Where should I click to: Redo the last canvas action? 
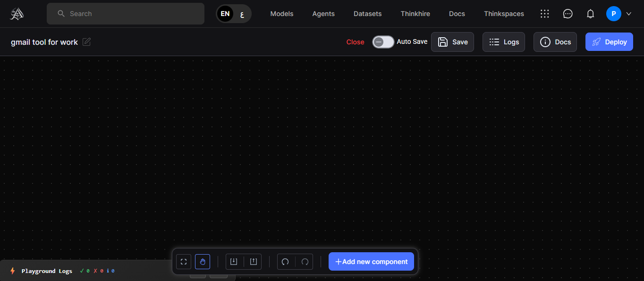tap(305, 262)
